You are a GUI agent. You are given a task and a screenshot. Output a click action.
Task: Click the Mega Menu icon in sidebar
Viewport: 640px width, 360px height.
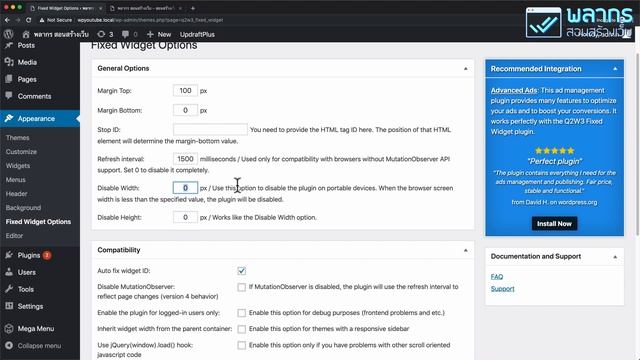9,329
